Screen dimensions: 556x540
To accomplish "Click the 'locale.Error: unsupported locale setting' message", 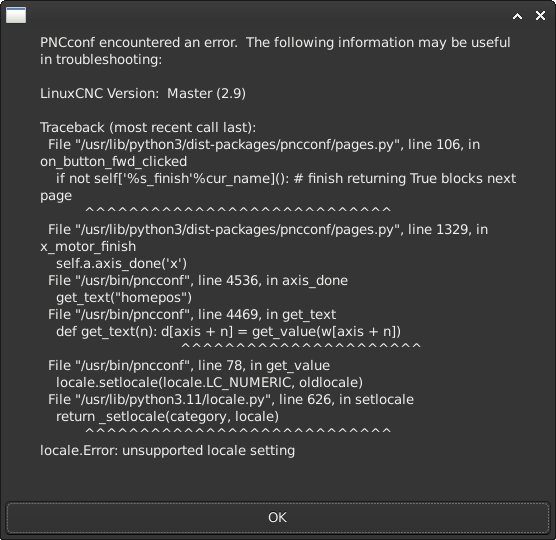I will click(167, 451).
